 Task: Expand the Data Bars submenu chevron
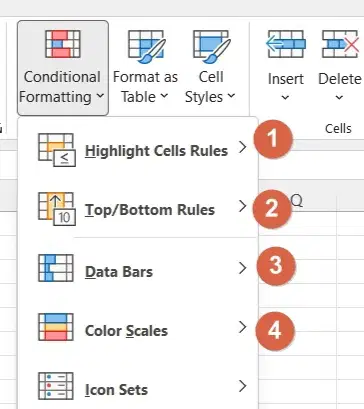pyautogui.click(x=243, y=268)
